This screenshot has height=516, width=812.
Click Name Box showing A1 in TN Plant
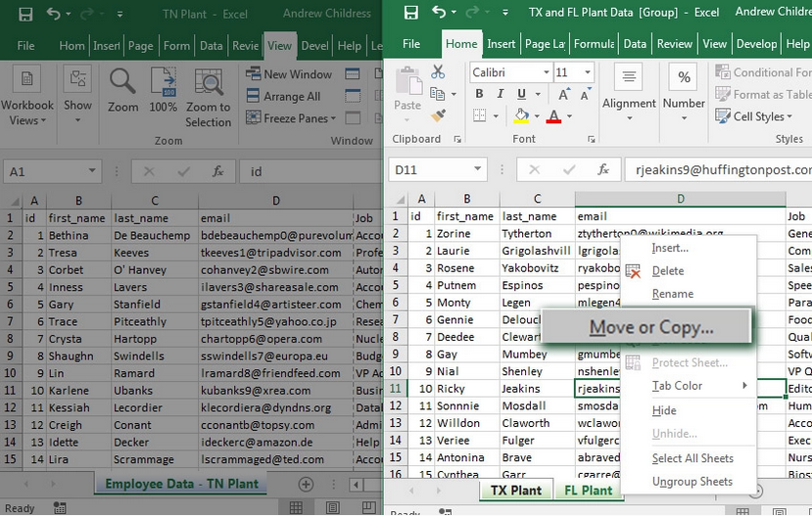(x=52, y=171)
